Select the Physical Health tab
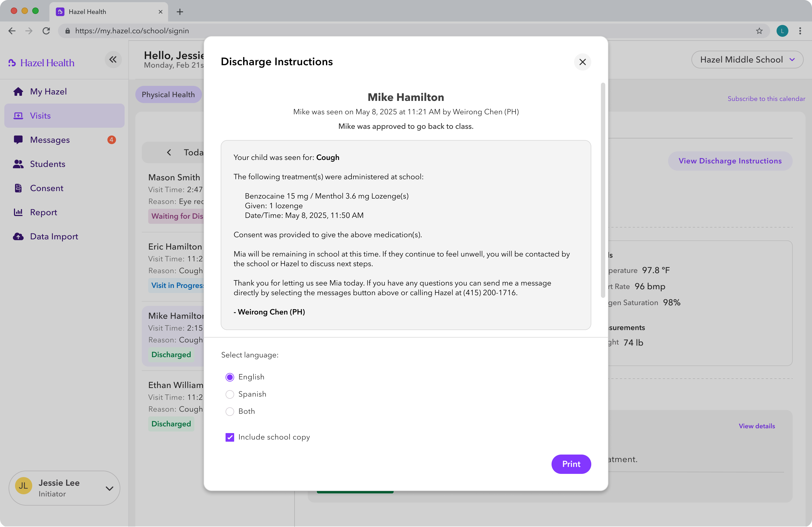This screenshot has height=527, width=812. point(169,94)
